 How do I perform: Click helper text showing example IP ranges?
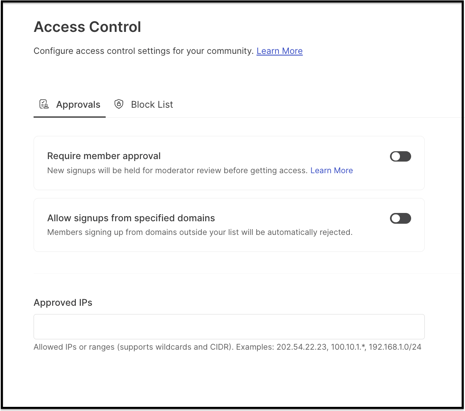227,347
